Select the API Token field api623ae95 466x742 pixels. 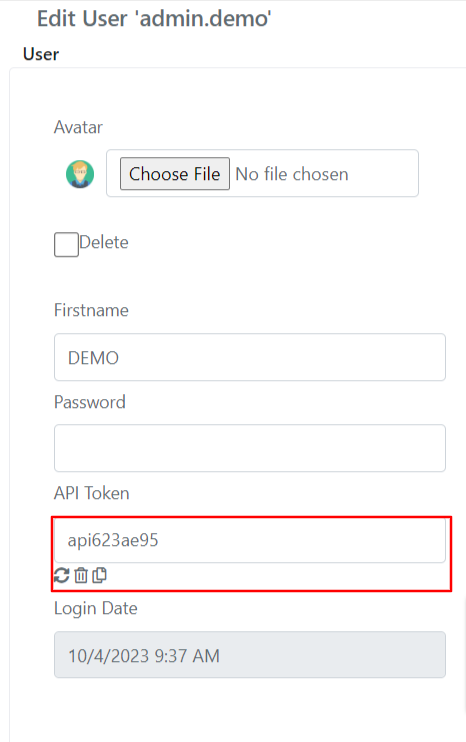click(250, 540)
